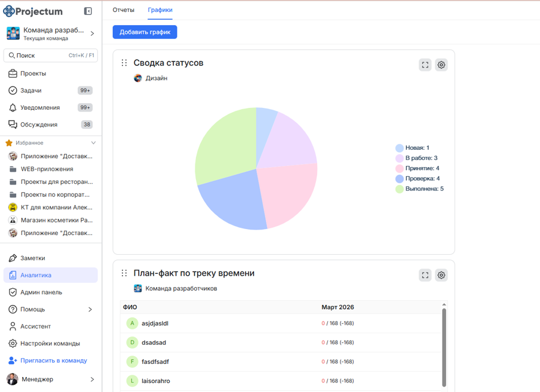Open settings gear of Сводка статусов chart

[441, 64]
